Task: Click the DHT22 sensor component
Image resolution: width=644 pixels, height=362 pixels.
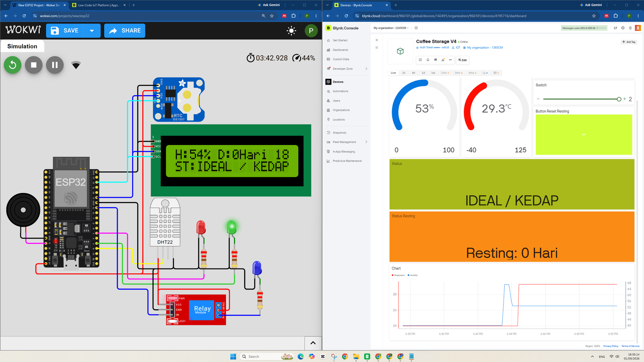Action: (x=165, y=222)
